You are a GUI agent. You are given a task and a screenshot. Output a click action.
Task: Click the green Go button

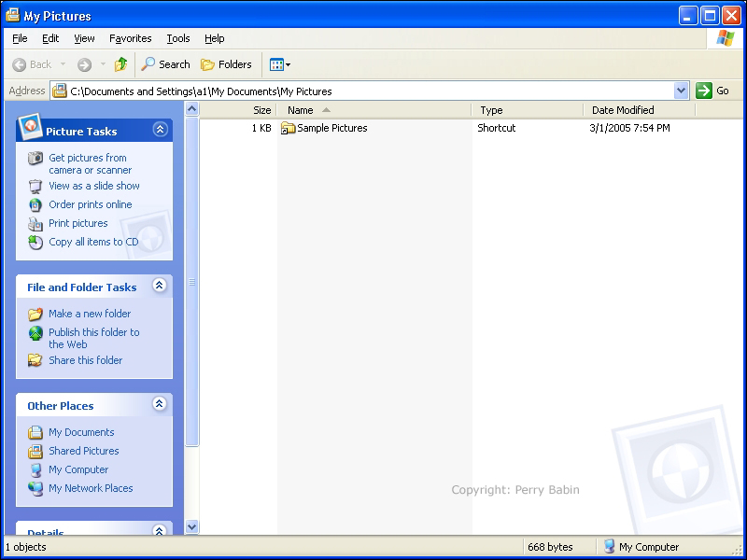click(x=712, y=91)
